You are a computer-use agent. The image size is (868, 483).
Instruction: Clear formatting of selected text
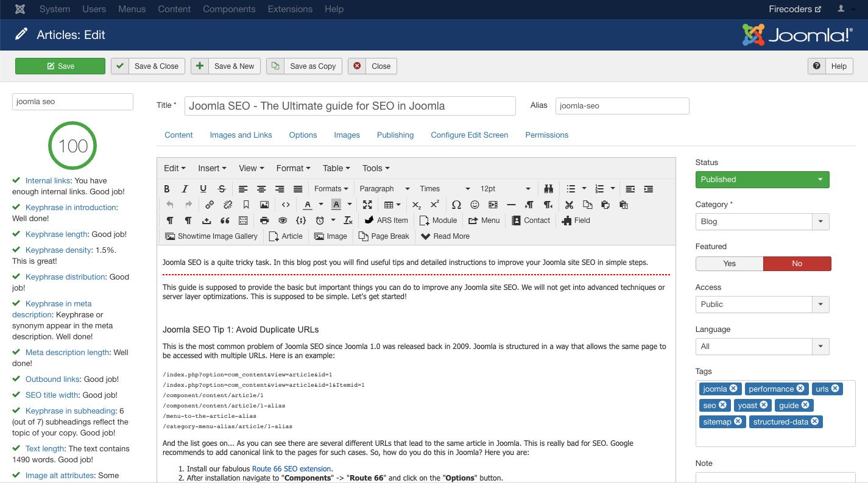348,220
